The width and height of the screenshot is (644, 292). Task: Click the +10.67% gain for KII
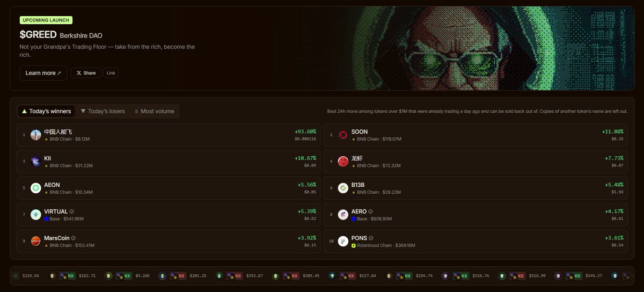305,158
